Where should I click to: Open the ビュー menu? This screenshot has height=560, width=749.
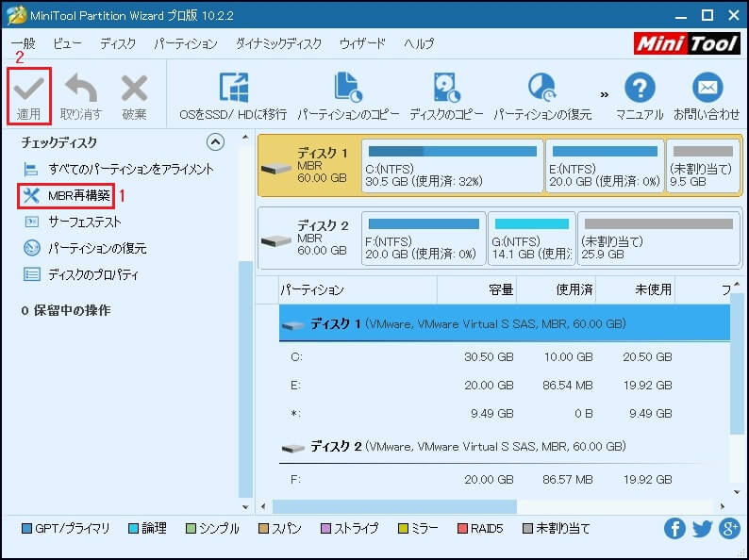tap(67, 44)
